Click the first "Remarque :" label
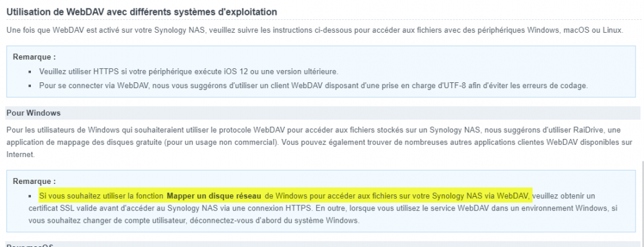This screenshot has height=247, width=644. [35, 57]
